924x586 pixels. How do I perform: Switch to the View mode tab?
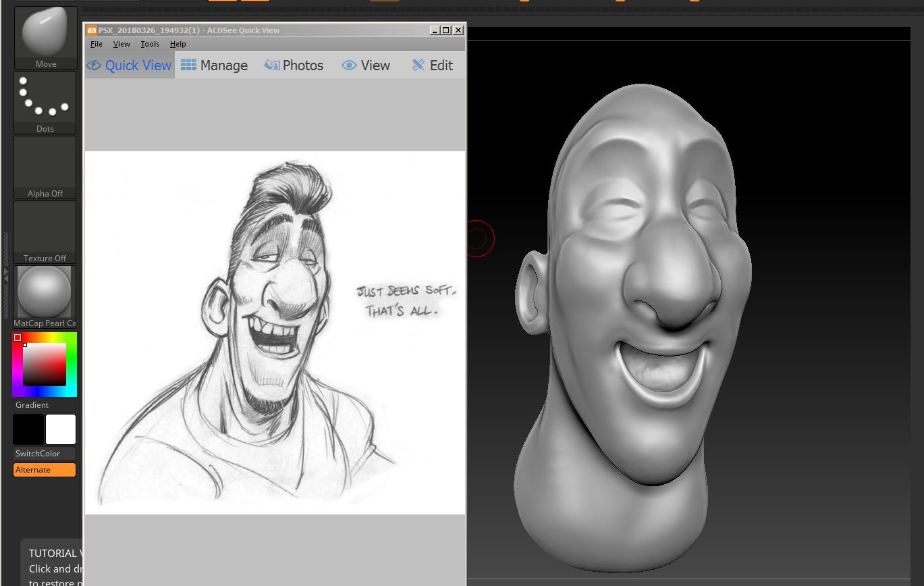click(x=366, y=65)
